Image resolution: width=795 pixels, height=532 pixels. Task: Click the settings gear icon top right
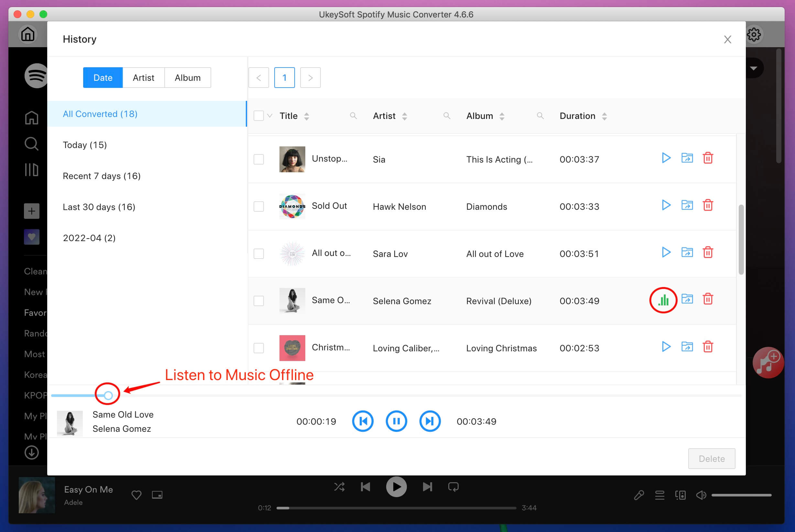click(x=754, y=35)
